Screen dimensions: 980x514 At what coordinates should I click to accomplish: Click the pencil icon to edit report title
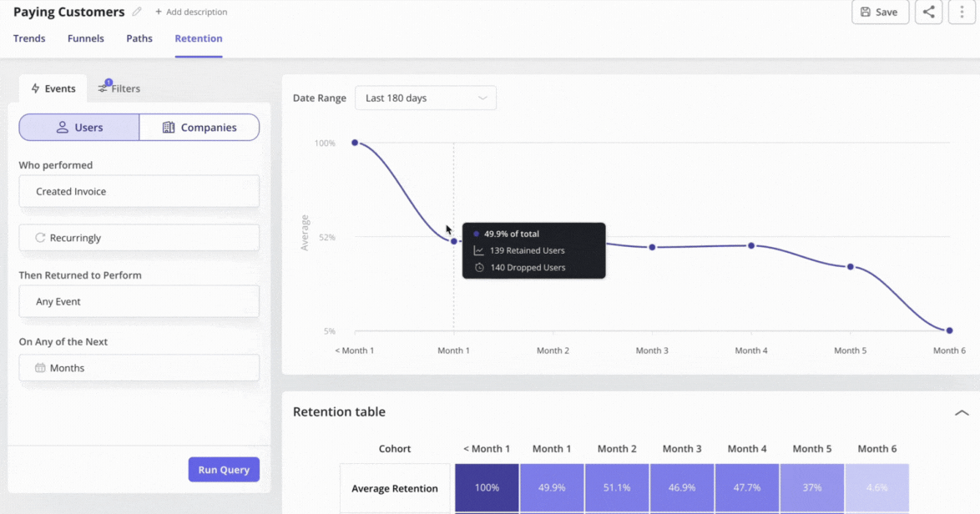click(136, 12)
